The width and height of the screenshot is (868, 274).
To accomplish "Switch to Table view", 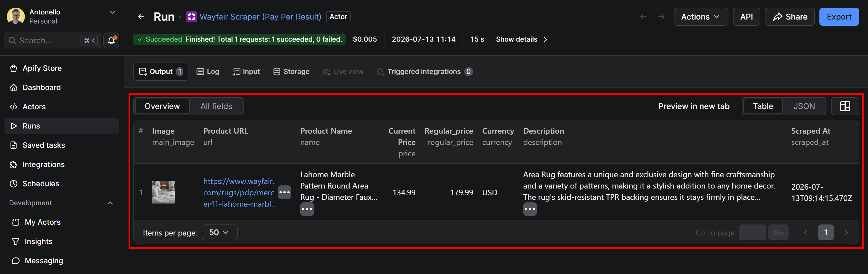I will tap(763, 106).
